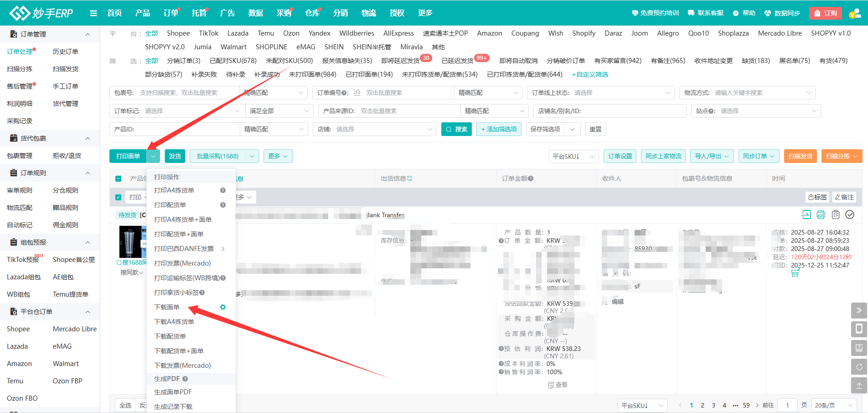Click the 妙手ERP logo

point(41,13)
